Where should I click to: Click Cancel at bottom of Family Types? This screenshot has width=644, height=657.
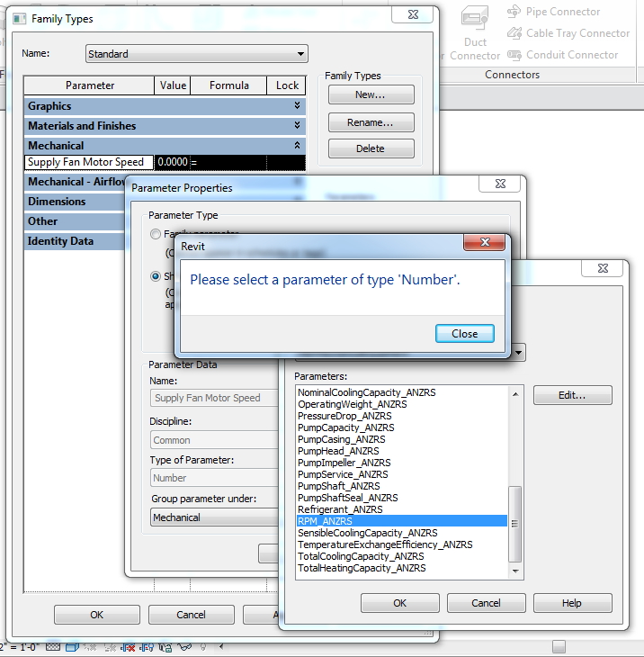191,615
